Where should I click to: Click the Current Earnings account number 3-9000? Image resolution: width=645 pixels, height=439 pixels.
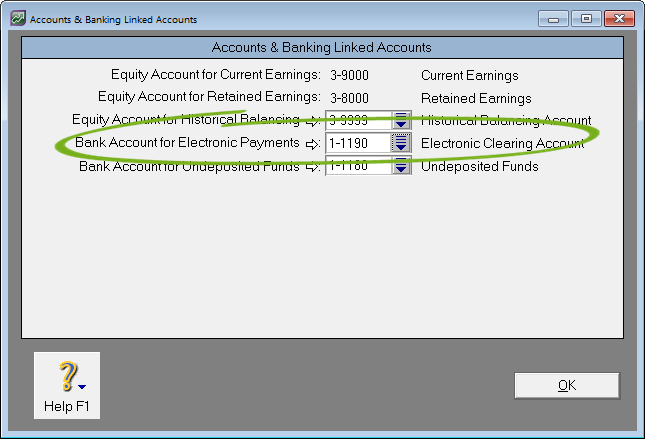click(x=350, y=75)
